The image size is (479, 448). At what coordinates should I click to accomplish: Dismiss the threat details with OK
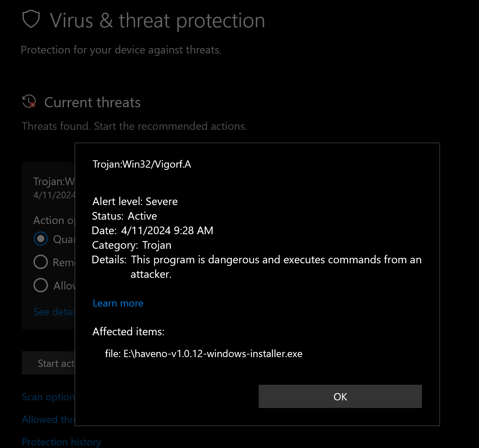click(340, 396)
